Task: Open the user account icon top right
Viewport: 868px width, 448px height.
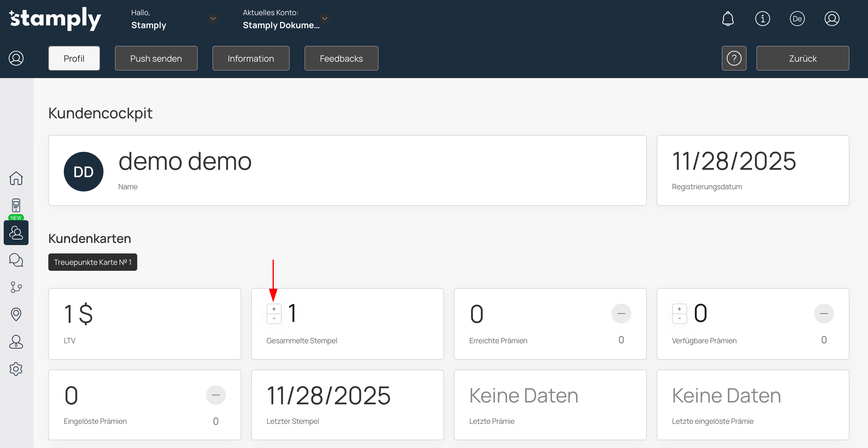Action: [x=832, y=19]
